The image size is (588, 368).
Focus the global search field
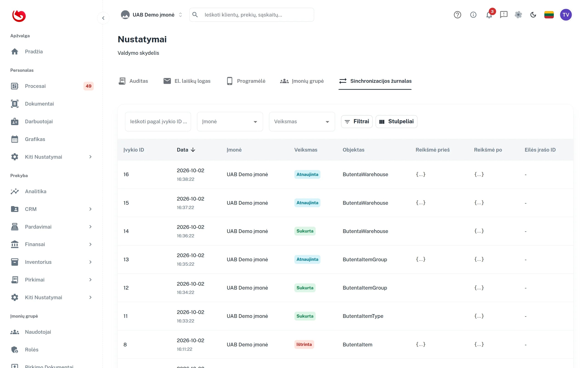[x=252, y=15]
